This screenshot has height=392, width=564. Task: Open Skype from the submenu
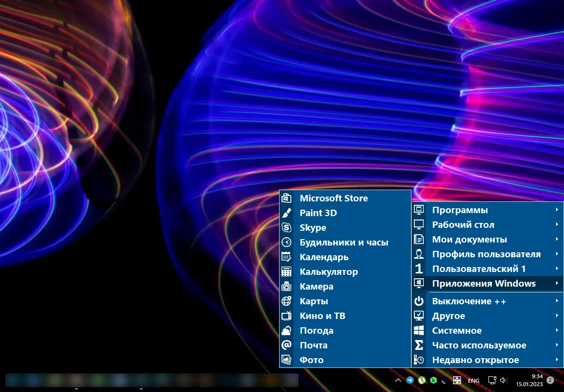click(x=313, y=228)
